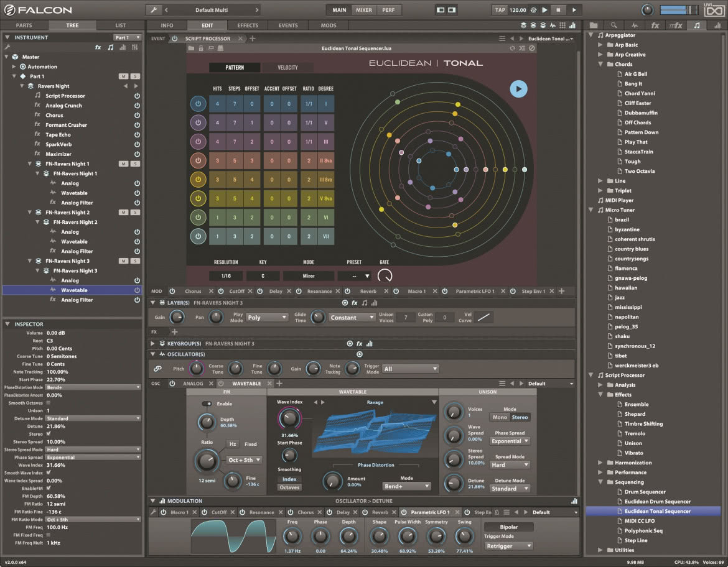Screen dimensions: 728x567
Task: Switch to the MIXER view tab
Action: [363, 10]
